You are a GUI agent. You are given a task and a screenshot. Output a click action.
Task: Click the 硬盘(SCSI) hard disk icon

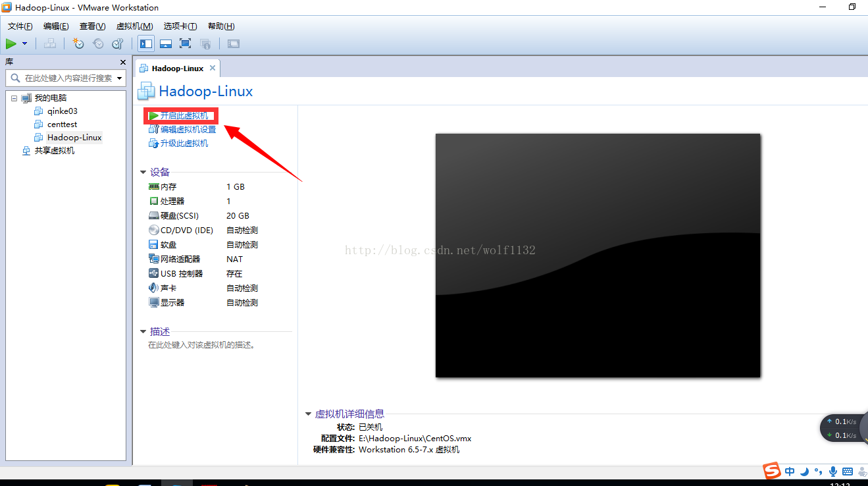154,216
